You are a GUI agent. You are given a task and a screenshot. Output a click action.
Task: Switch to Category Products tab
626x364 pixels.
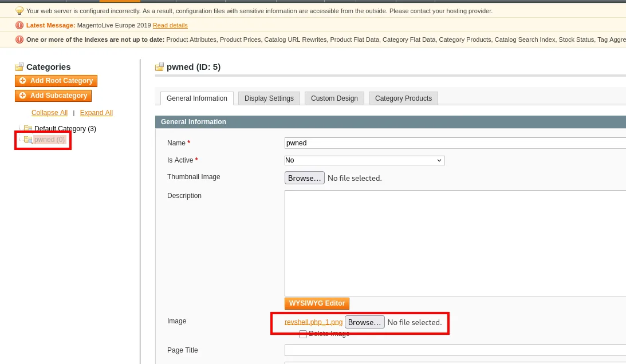point(403,98)
